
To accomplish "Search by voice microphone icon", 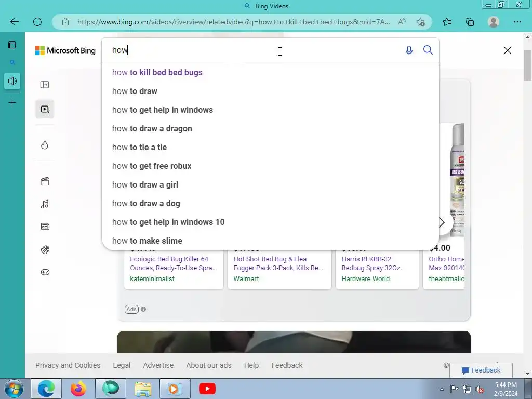I will pyautogui.click(x=409, y=50).
